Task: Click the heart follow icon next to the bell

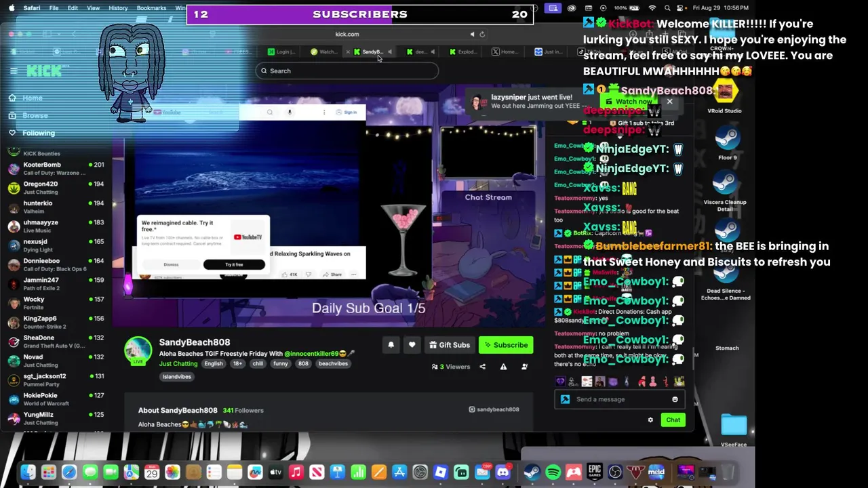Action: click(x=412, y=345)
